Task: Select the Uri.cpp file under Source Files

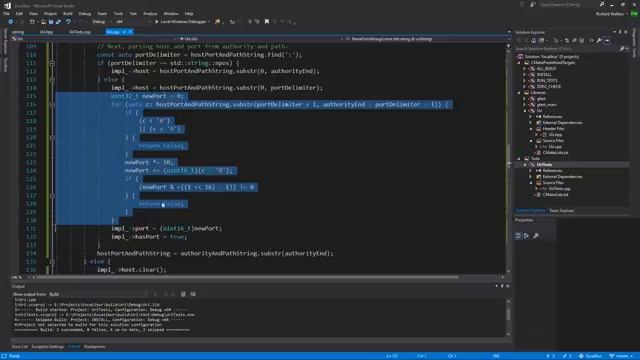Action: click(555, 147)
